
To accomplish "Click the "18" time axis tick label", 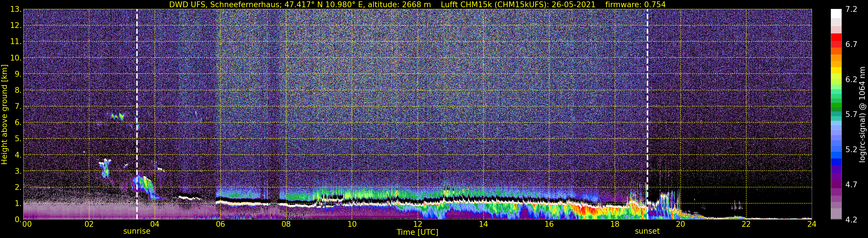I will [614, 224].
